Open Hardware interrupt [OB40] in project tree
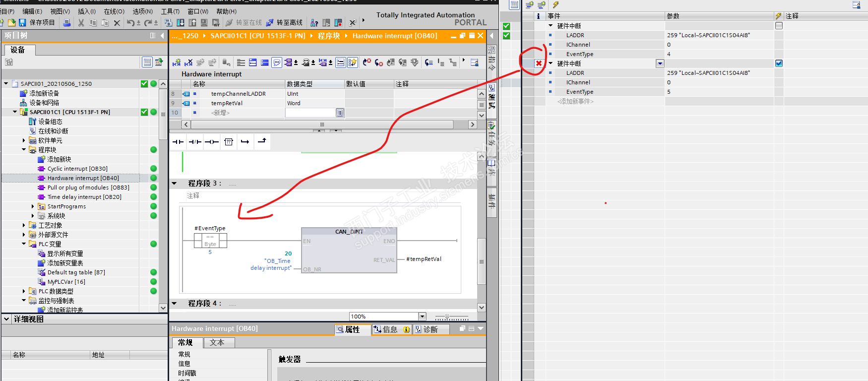The width and height of the screenshot is (868, 381). 83,178
